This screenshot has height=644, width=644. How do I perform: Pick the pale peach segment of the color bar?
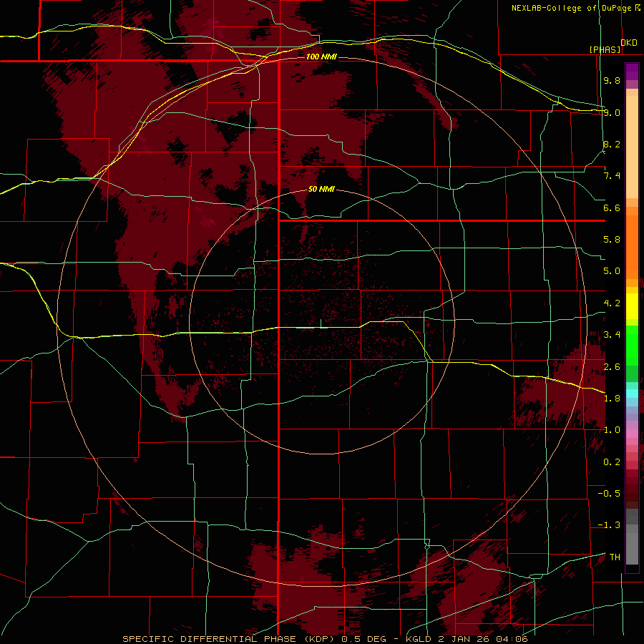tap(632, 147)
